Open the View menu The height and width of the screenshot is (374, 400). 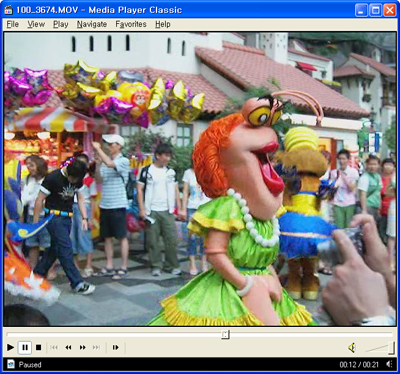36,24
